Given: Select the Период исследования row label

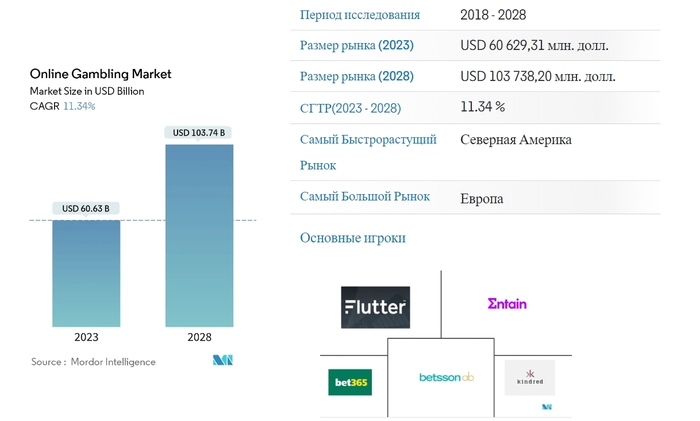Looking at the screenshot, I should 360,15.
